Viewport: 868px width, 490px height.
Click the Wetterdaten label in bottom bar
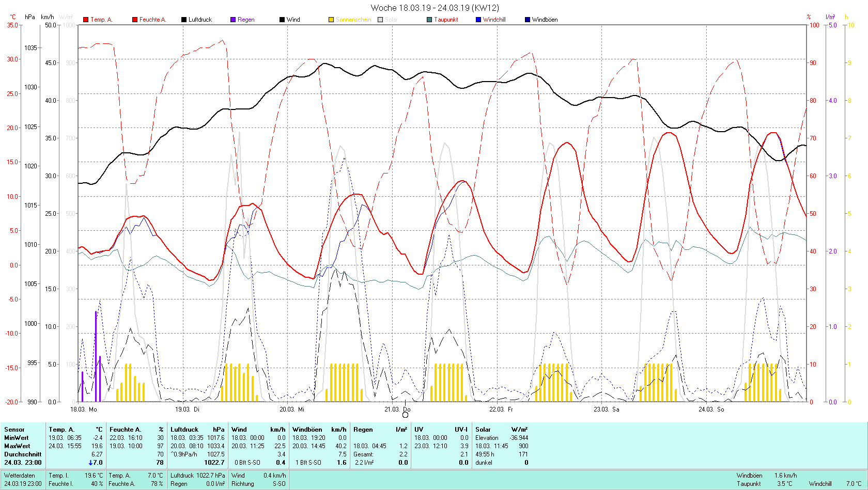click(x=20, y=476)
